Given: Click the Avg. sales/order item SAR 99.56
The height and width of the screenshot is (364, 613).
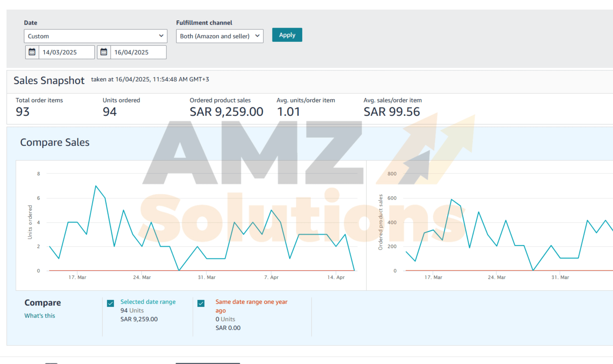Looking at the screenshot, I should pos(392,112).
